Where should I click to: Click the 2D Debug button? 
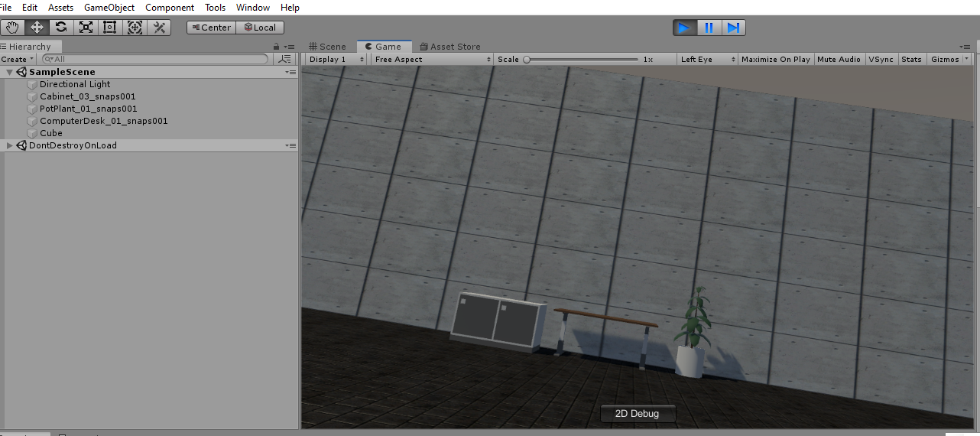click(638, 414)
